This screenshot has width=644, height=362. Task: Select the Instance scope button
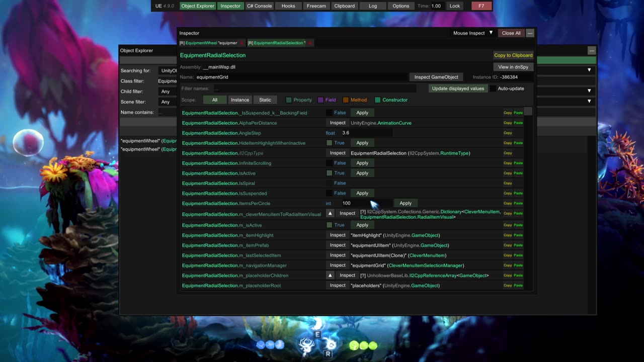(x=240, y=100)
